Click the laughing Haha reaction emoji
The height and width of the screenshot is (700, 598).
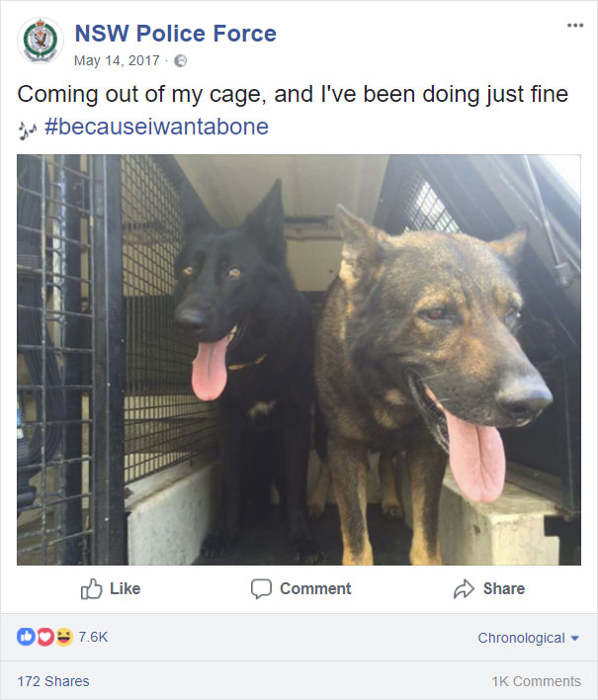[64, 637]
